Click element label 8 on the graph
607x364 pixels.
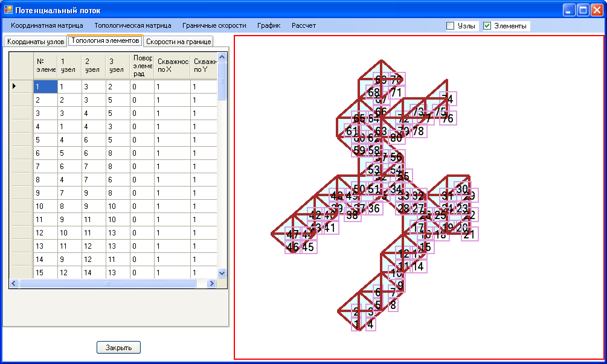click(x=393, y=305)
